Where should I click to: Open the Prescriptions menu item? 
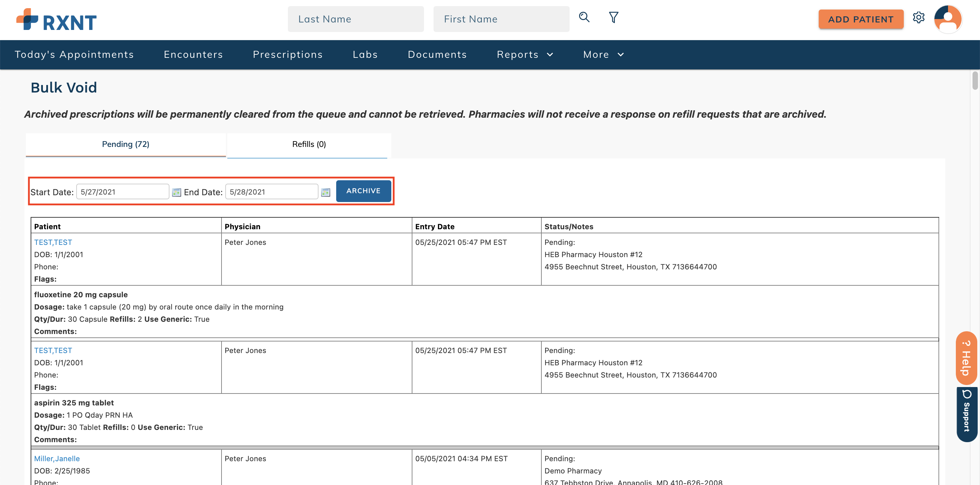click(288, 54)
